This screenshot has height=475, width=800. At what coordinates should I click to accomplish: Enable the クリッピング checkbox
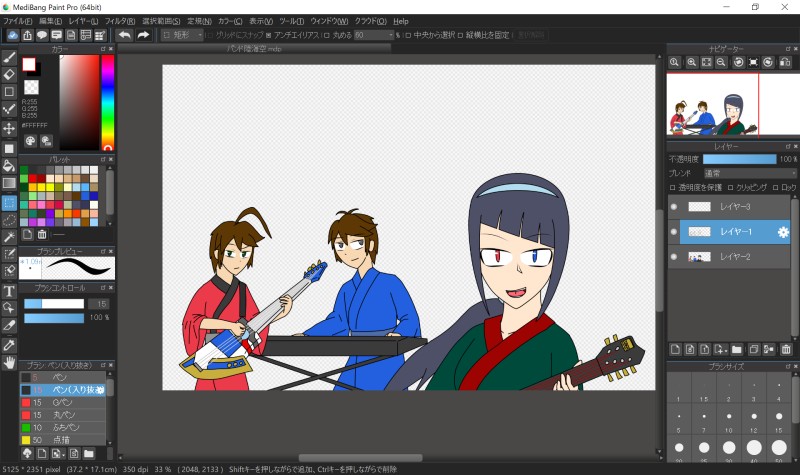pyautogui.click(x=732, y=187)
